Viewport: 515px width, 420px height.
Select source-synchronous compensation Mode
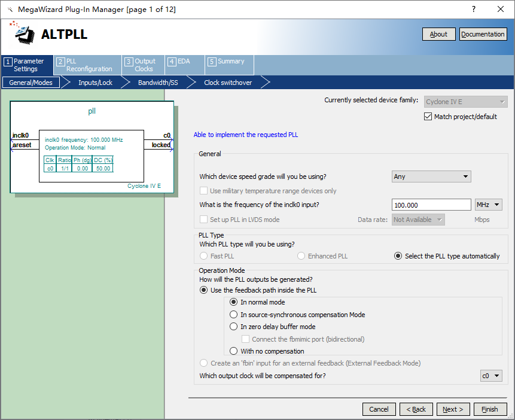click(x=233, y=315)
